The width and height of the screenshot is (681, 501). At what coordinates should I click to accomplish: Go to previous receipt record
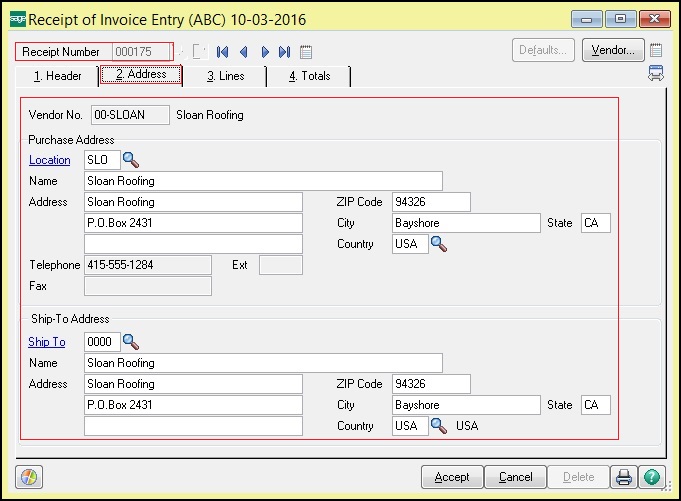coord(243,51)
